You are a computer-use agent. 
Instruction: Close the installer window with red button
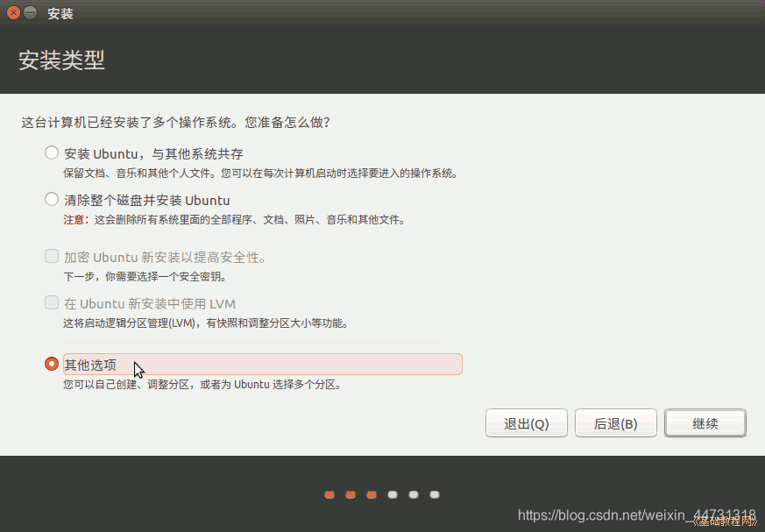(x=13, y=12)
